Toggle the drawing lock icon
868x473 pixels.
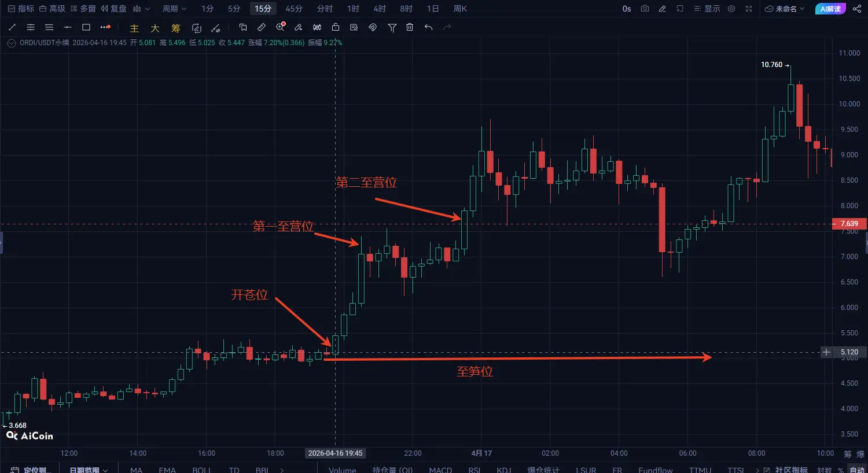pos(336,27)
